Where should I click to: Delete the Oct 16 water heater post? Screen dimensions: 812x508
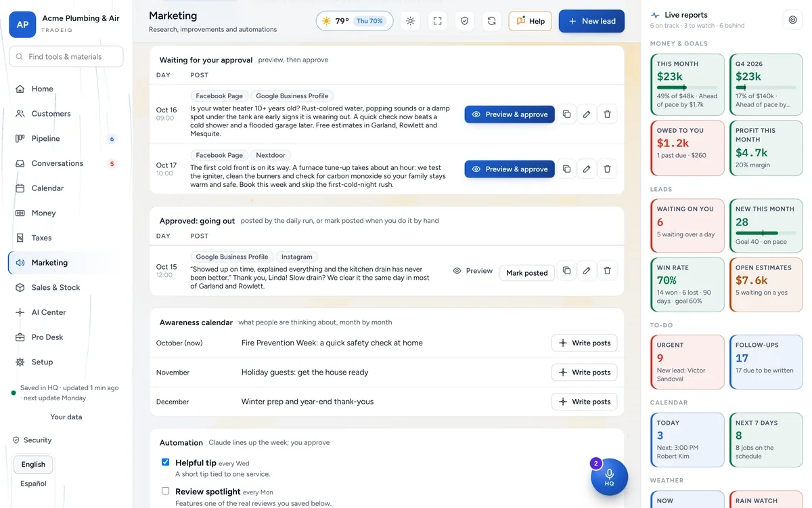607,114
